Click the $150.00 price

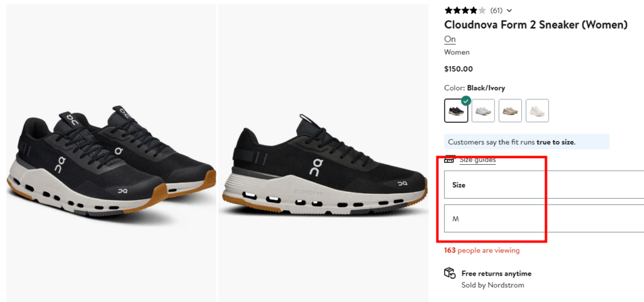(458, 69)
